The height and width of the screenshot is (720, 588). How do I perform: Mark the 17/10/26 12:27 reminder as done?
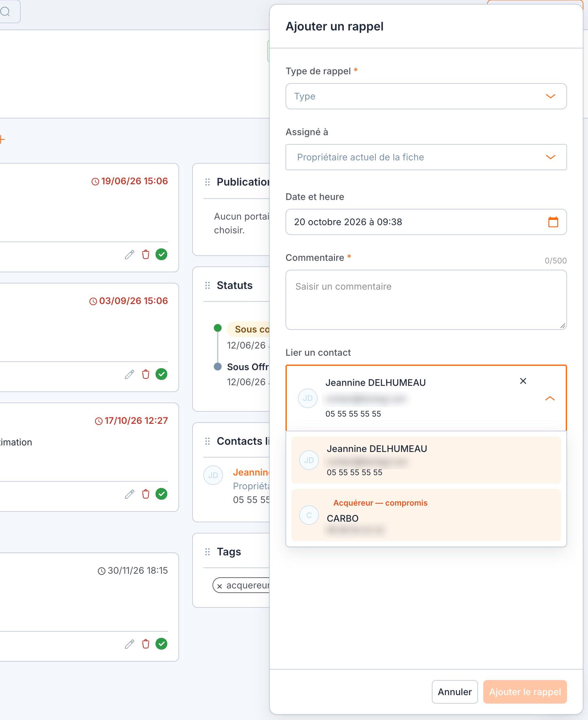pos(161,494)
